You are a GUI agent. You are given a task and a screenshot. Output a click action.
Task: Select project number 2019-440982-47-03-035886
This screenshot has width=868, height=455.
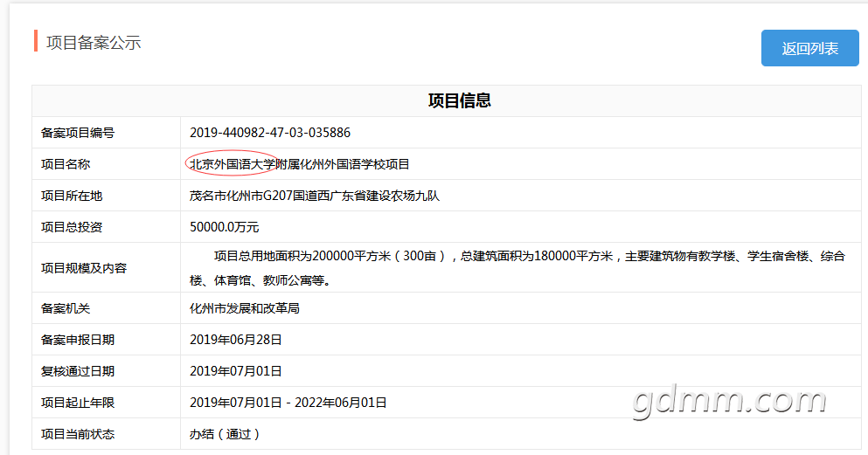tap(270, 133)
